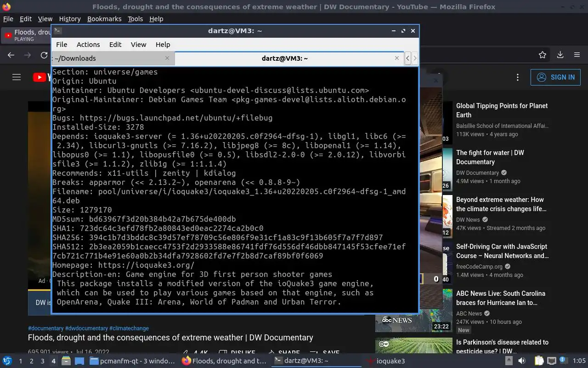Open the application launcher menu in taskbar
The height and width of the screenshot is (368, 588).
pyautogui.click(x=7, y=361)
